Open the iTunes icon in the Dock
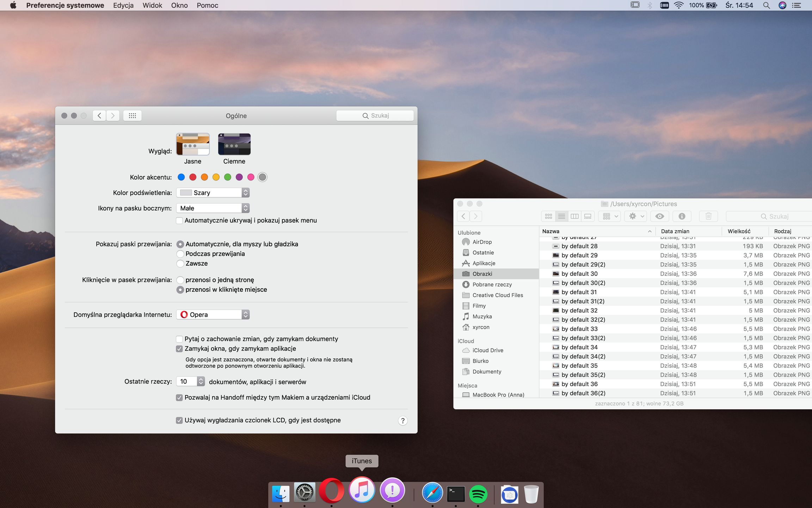The width and height of the screenshot is (812, 508). [x=362, y=490]
